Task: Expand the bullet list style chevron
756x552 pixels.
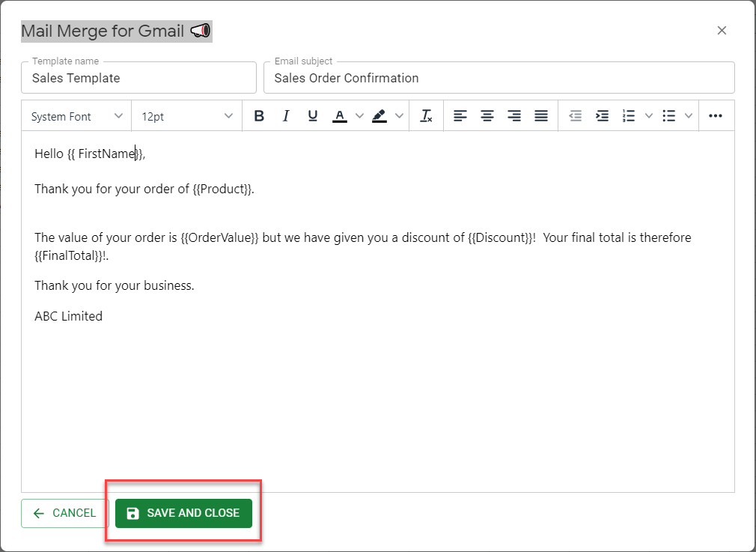Action: 689,116
